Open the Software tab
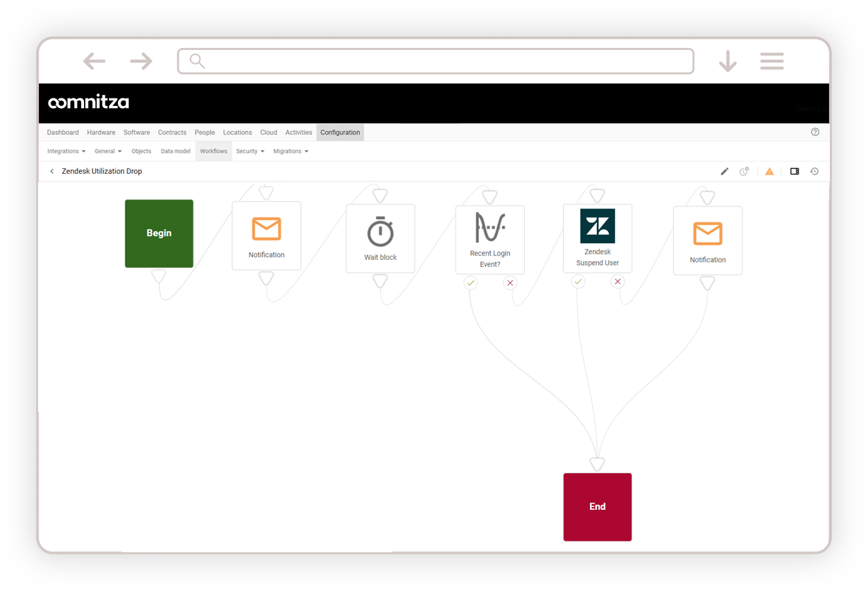Viewport: 868px width, 591px height. click(x=137, y=132)
